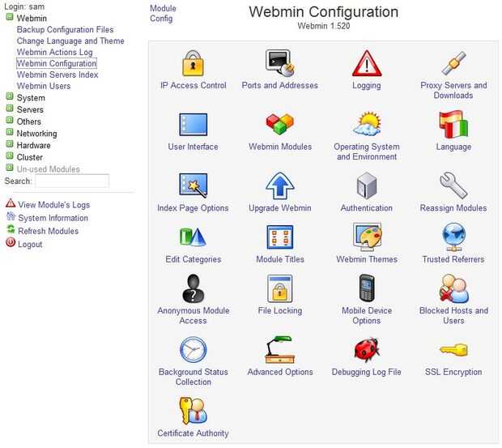Expand the Cluster category
This screenshot has height=448, width=502.
click(10, 156)
